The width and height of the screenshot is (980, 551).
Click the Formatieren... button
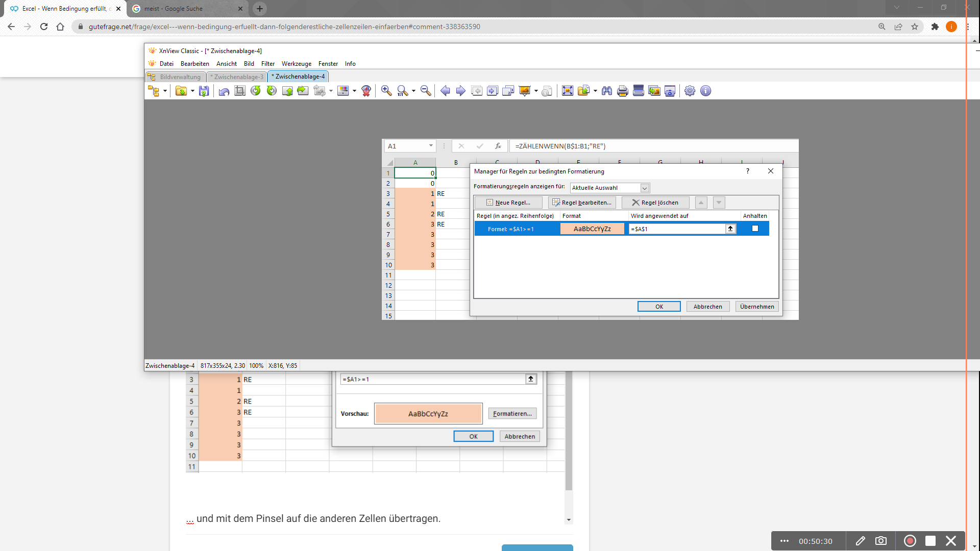pyautogui.click(x=512, y=414)
